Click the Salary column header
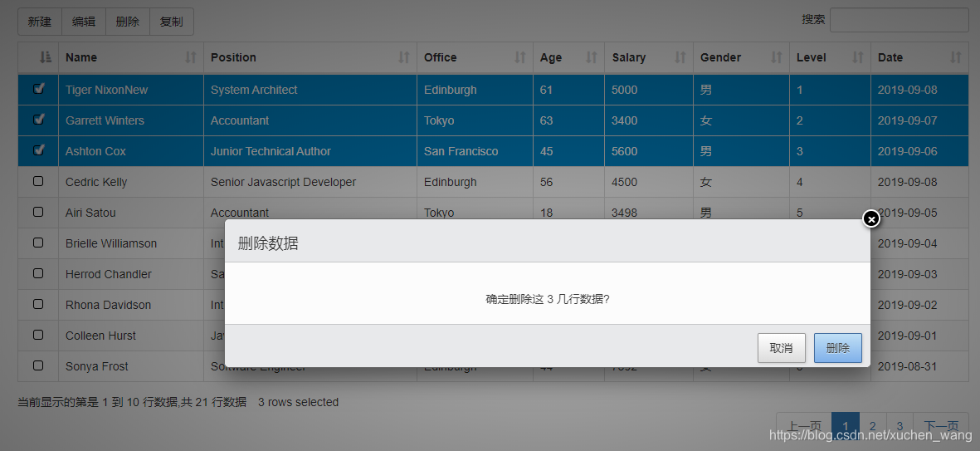The width and height of the screenshot is (980, 451). pyautogui.click(x=649, y=57)
